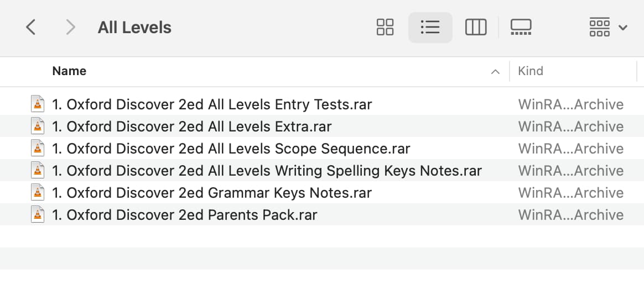644x285 pixels.
Task: Click the All Levels window title
Action: pyautogui.click(x=134, y=28)
